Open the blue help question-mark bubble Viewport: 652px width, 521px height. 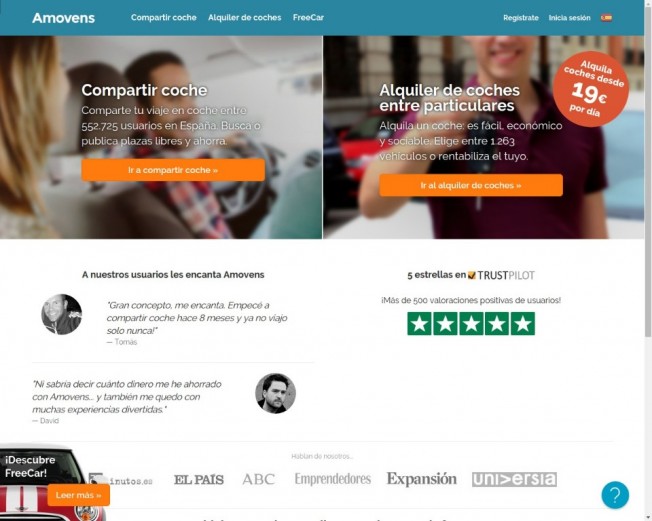pos(615,495)
